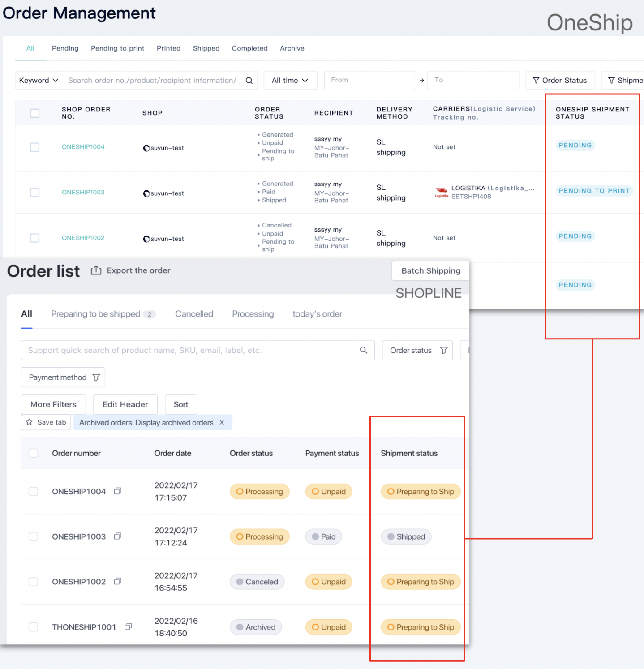This screenshot has height=669, width=644.
Task: Open the All time range dropdown
Action: 290,81
